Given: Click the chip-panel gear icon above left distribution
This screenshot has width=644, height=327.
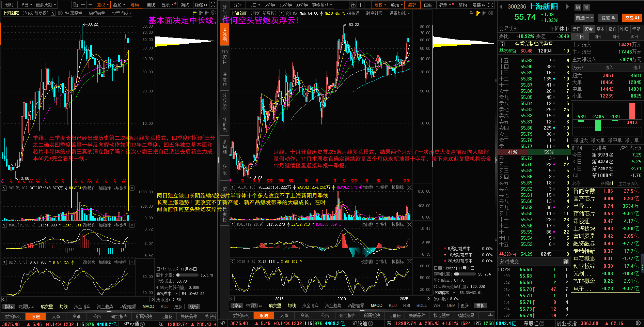Looking at the screenshot, I should pyautogui.click(x=213, y=13).
